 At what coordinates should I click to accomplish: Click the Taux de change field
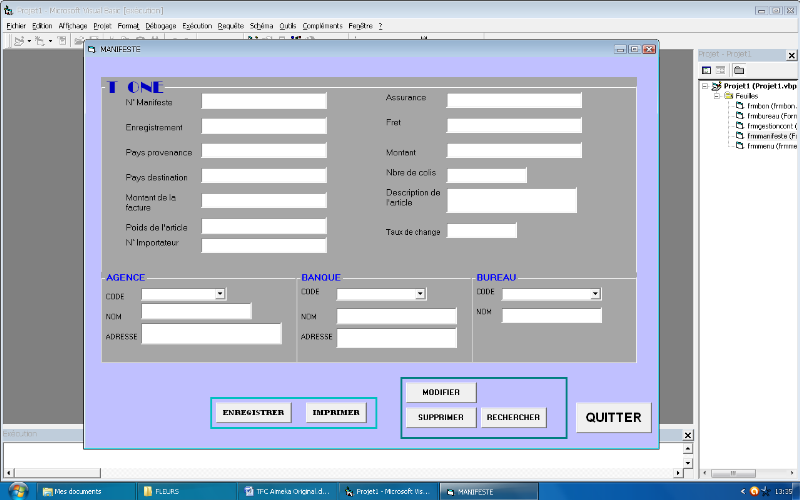481,231
